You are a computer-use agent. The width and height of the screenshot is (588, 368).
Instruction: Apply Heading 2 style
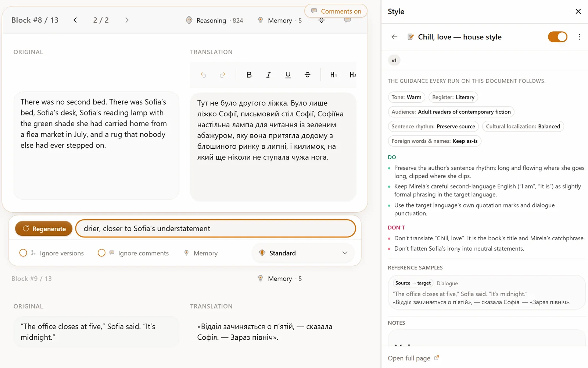coord(353,75)
